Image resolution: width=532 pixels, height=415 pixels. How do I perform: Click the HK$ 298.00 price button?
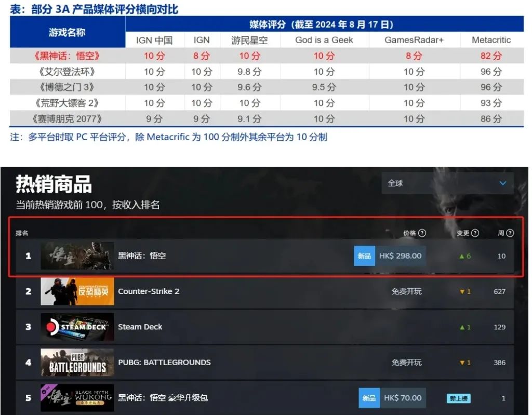[x=400, y=256]
